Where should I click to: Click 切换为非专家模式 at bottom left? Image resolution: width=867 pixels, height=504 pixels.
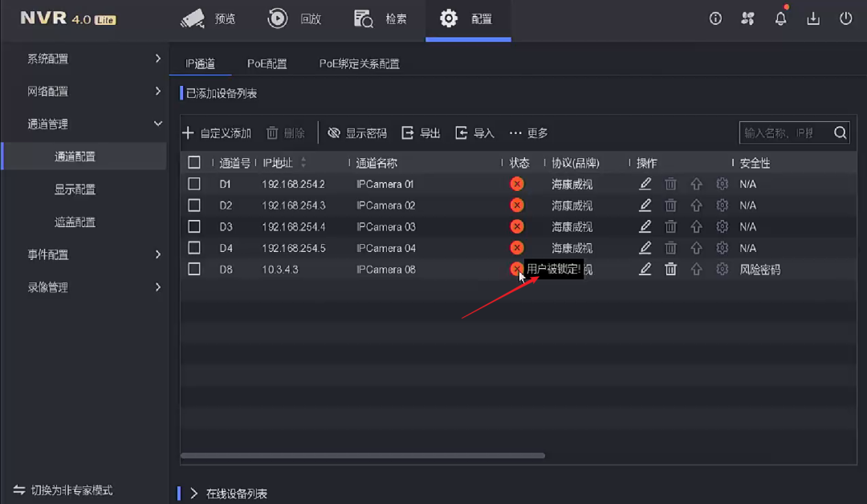coord(71,490)
